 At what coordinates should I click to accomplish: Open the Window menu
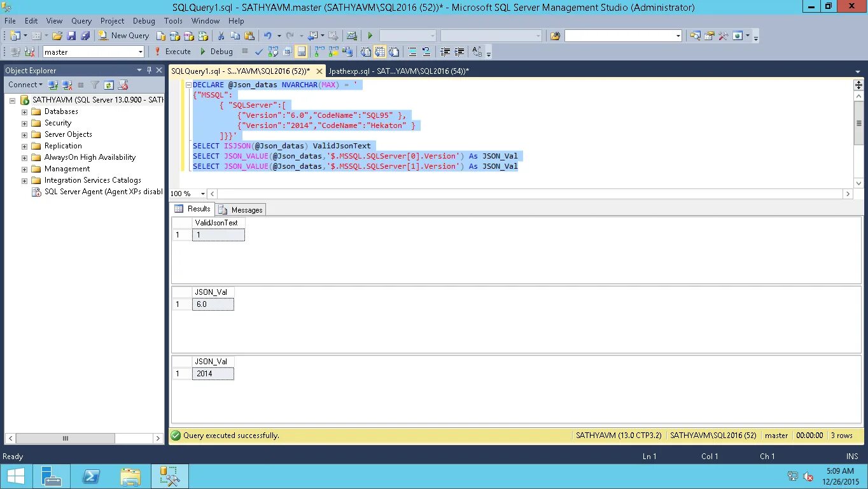206,20
